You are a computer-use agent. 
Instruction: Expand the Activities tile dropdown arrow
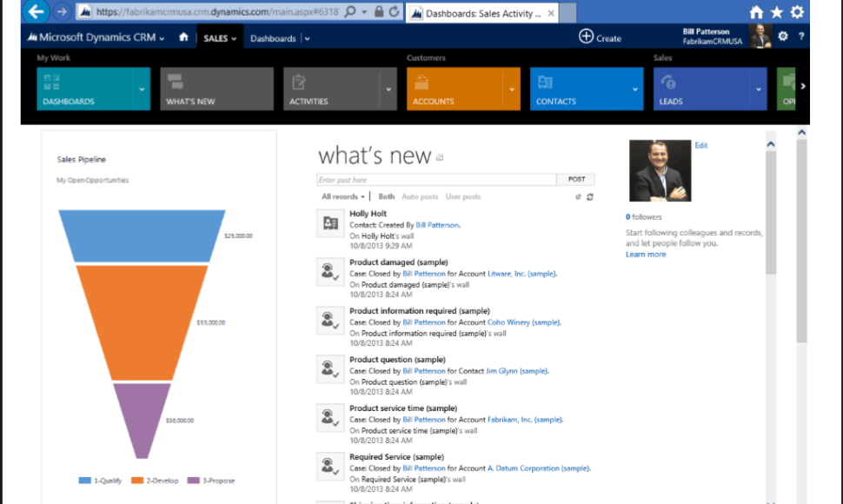point(388,90)
